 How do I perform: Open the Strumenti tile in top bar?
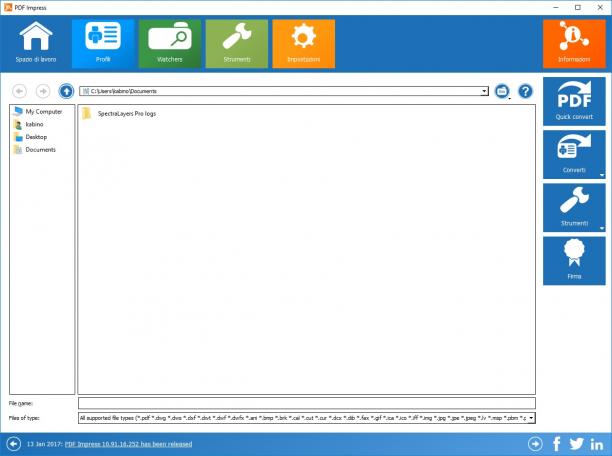[x=237, y=44]
